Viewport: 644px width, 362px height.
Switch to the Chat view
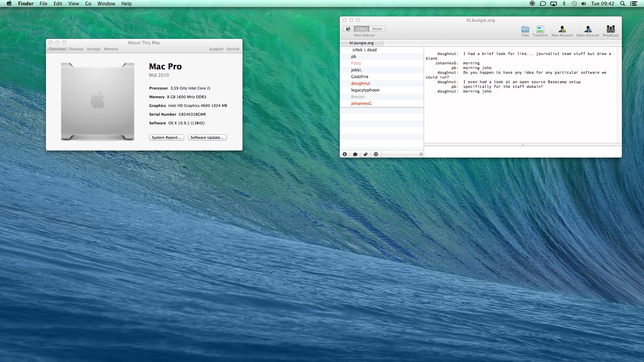[x=362, y=29]
